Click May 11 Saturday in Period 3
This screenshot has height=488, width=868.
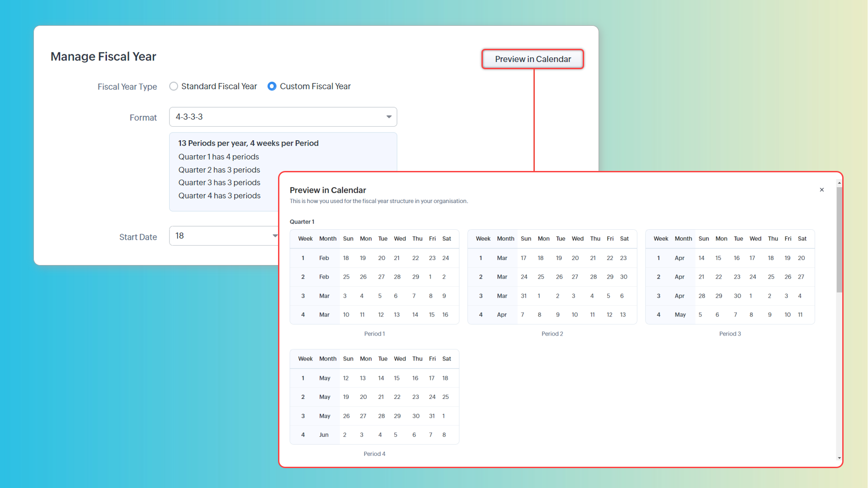(800, 315)
